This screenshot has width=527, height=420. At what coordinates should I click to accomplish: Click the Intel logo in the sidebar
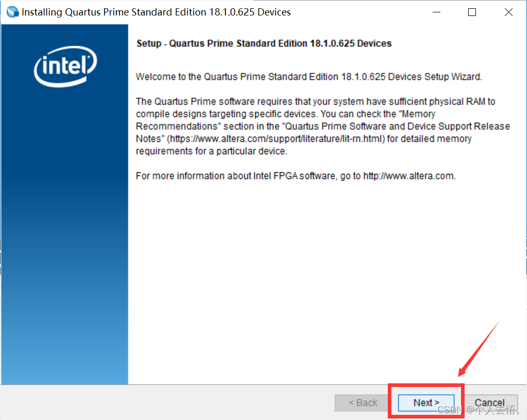(65, 66)
